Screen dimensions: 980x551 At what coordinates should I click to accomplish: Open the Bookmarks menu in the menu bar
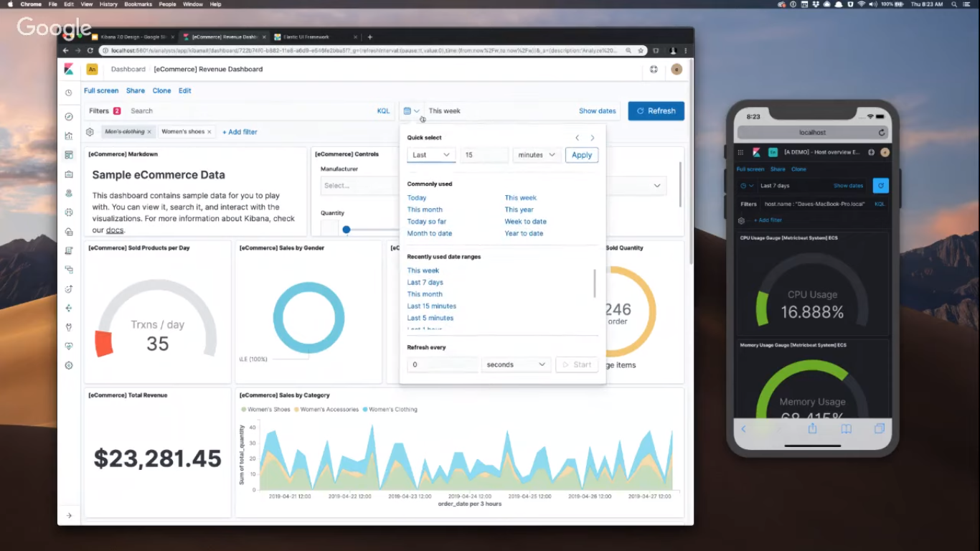pyautogui.click(x=138, y=4)
